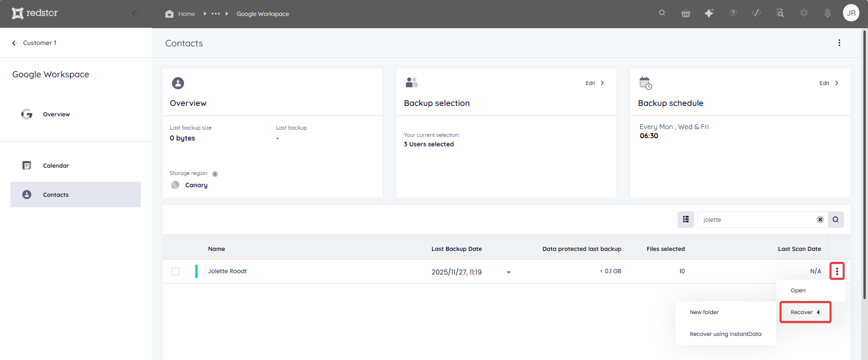
Task: Click the 3 Users selected text
Action: (429, 144)
